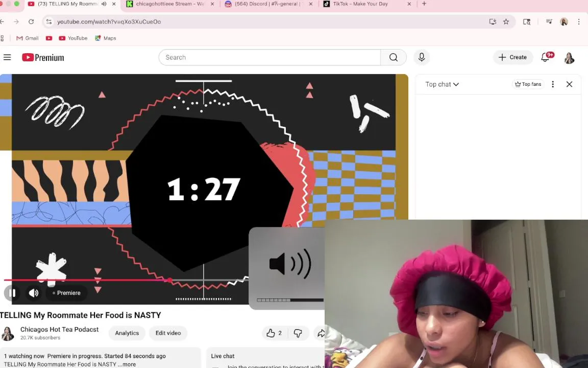This screenshot has height=368, width=588.
Task: Switch to the Discord #general tab
Action: (268, 4)
